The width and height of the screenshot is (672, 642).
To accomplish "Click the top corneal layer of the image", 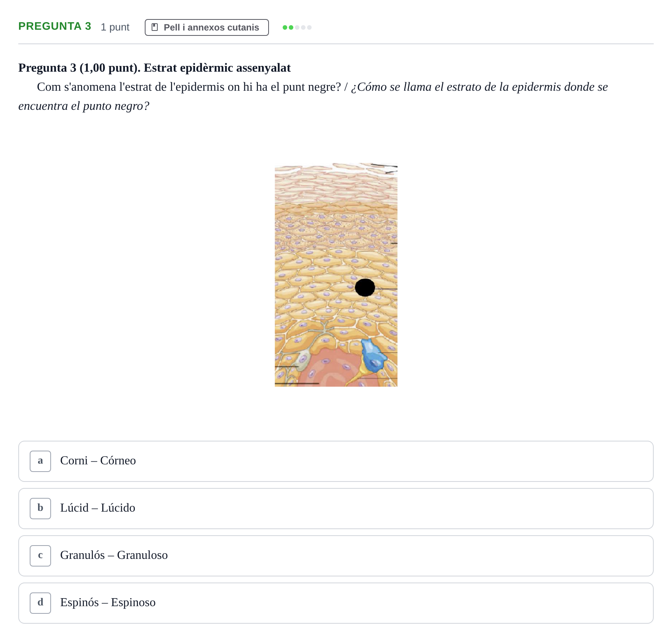I will click(x=336, y=183).
